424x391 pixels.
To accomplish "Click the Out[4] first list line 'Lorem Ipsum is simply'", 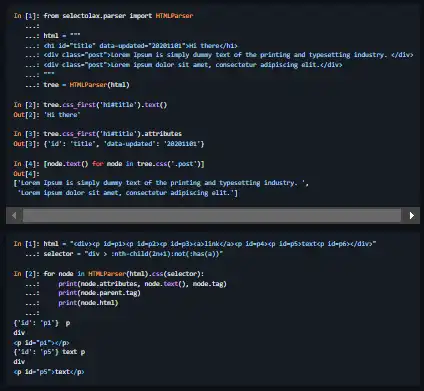I will [x=161, y=183].
